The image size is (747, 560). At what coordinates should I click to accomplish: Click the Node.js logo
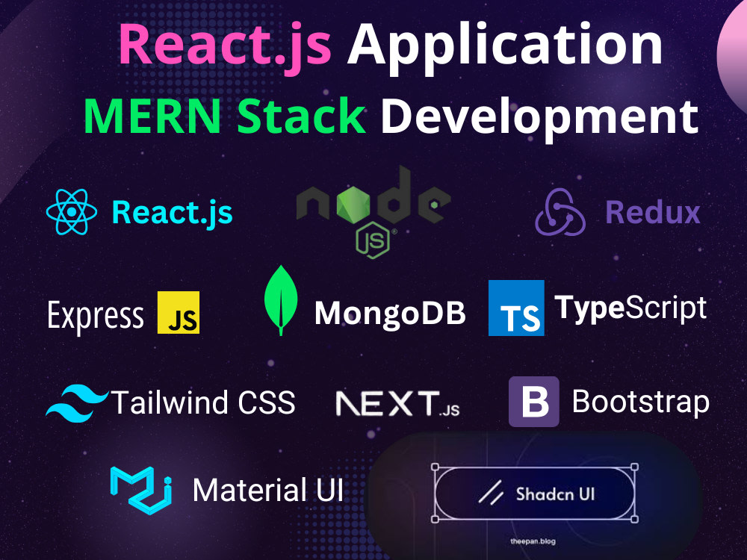point(373,212)
